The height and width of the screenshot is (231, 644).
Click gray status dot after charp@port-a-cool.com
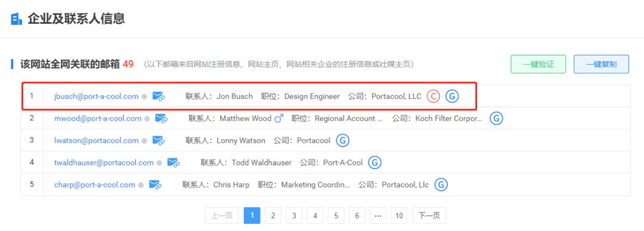[141, 186]
